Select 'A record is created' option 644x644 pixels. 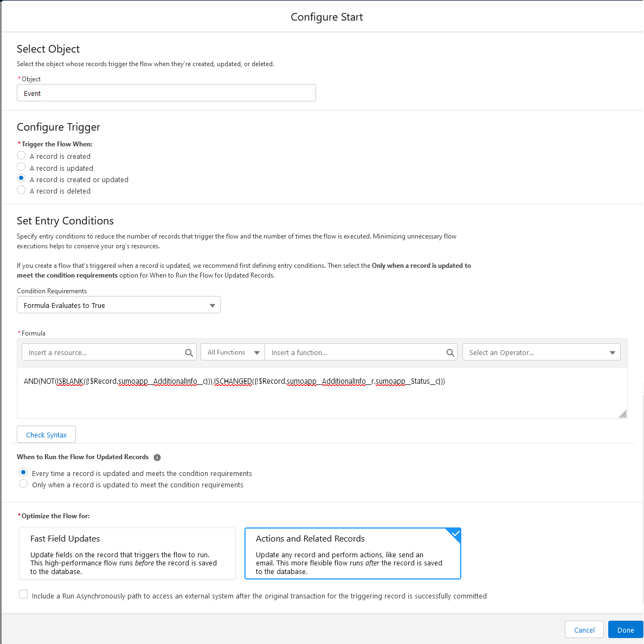point(22,156)
